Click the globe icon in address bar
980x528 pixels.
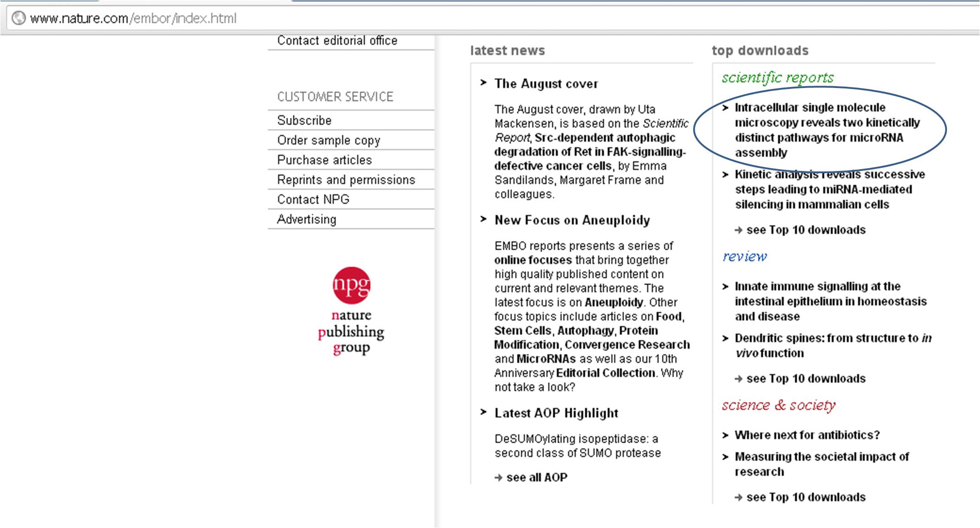[18, 18]
